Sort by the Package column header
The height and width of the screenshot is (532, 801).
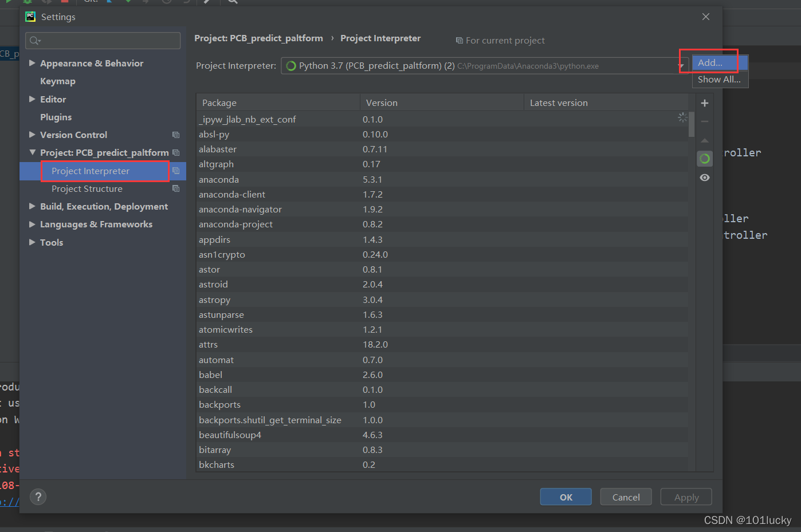[x=278, y=103]
